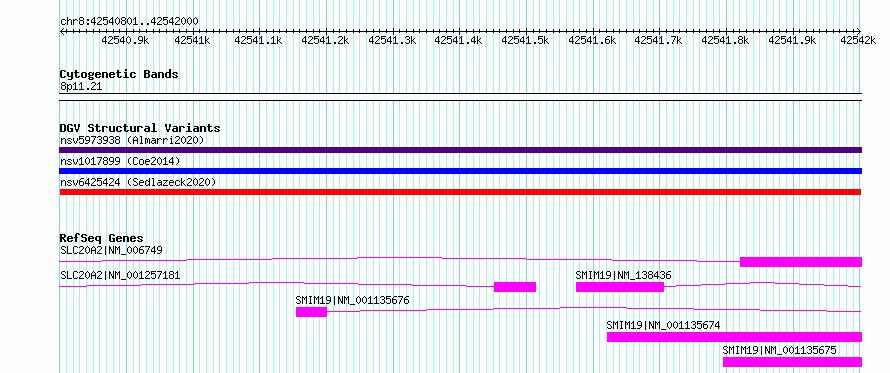
Task: Click the 42541.4k ruler position
Action: click(x=459, y=40)
